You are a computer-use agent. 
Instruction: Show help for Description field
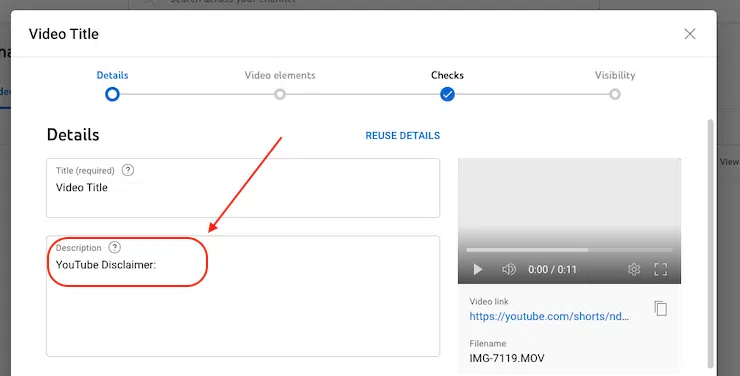pyautogui.click(x=115, y=247)
